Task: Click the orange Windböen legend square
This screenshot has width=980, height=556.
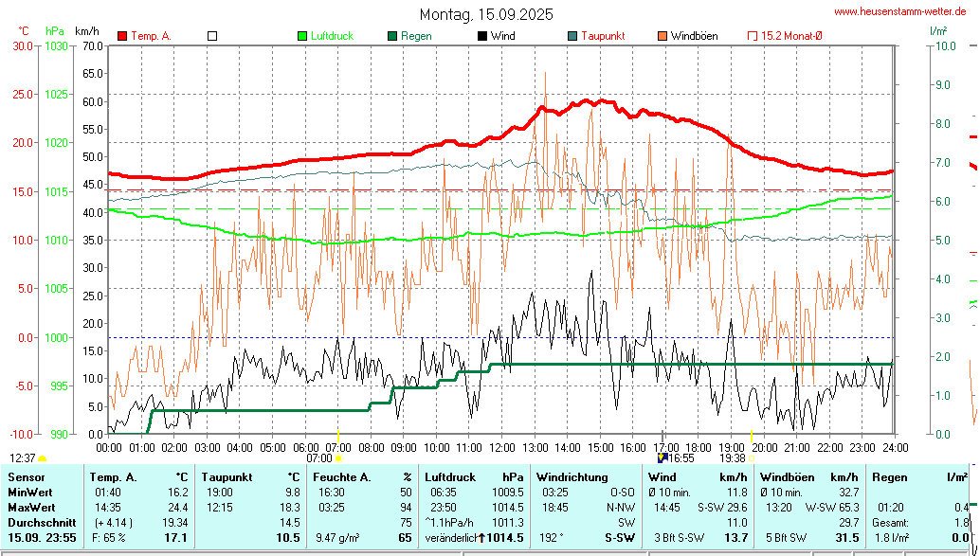Action: click(x=662, y=36)
